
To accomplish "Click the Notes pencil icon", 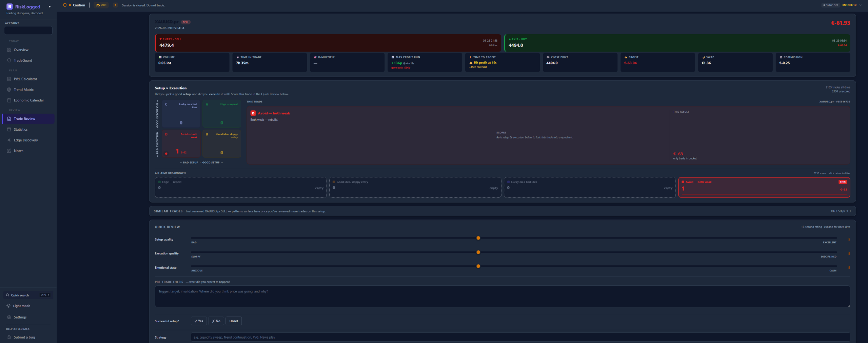I will (9, 151).
